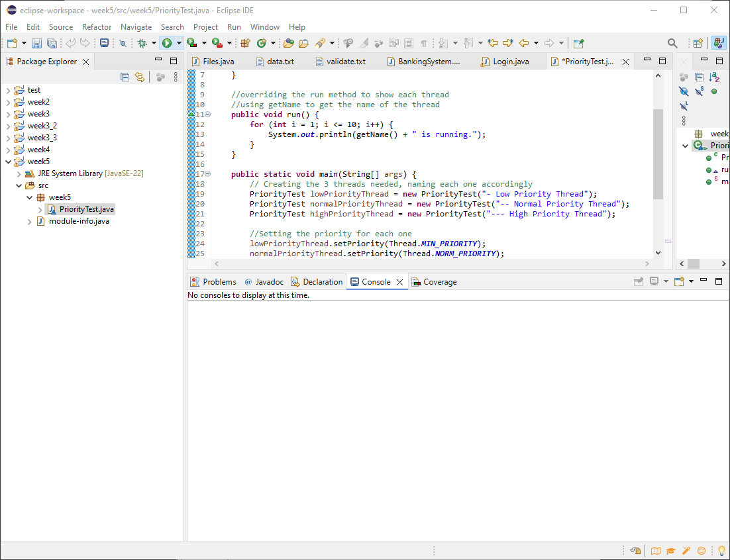Image resolution: width=730 pixels, height=560 pixels.
Task: Click the editor vertical scrollbar thumb
Action: click(658, 154)
